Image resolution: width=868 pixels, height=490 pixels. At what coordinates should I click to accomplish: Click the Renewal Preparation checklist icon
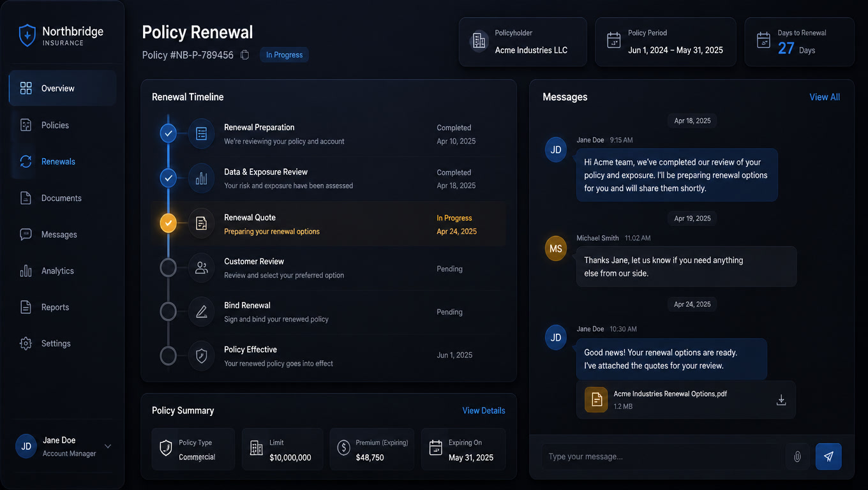pyautogui.click(x=202, y=134)
